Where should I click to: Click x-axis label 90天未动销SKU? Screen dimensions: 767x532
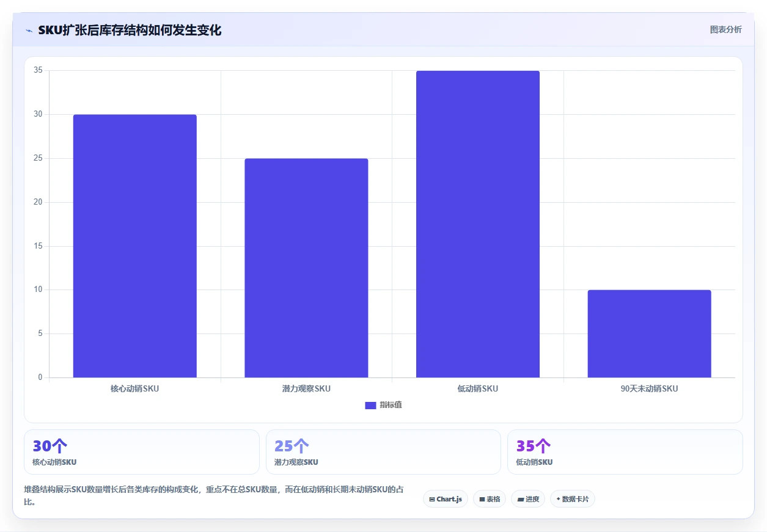pyautogui.click(x=649, y=388)
